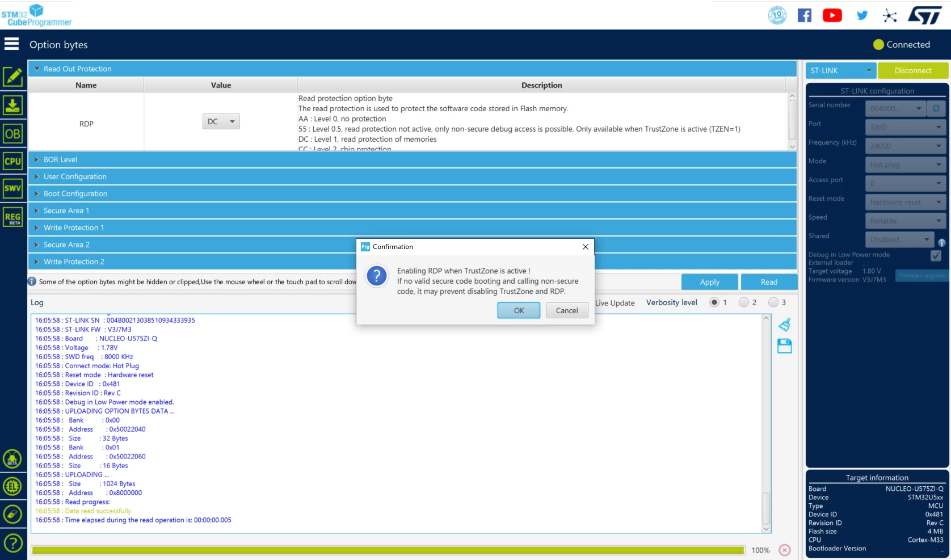Open the EL external loader icon

pos(12,486)
